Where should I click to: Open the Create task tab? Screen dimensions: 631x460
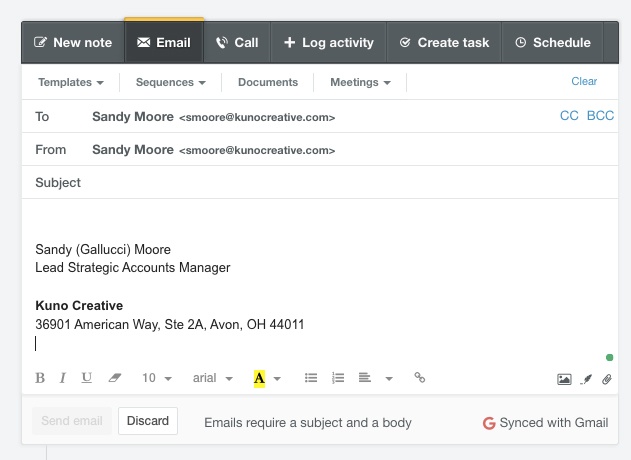coord(444,43)
